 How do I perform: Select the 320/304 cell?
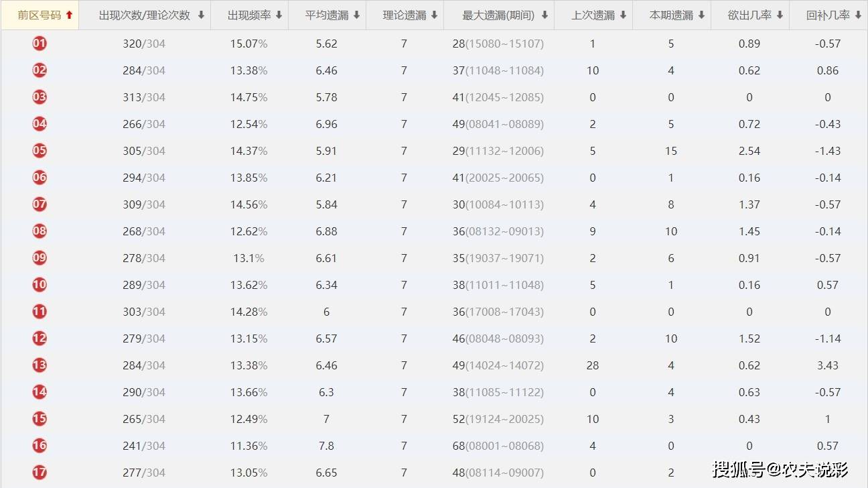(x=144, y=44)
